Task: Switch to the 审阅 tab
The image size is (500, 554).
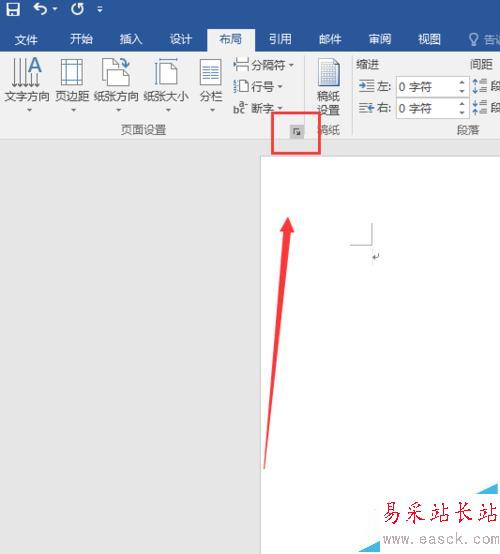Action: click(380, 39)
